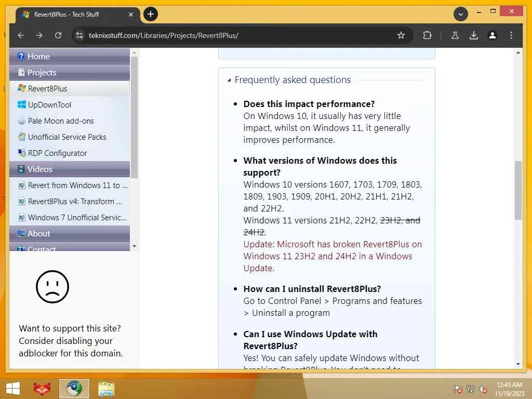Open a new browser tab

pyautogui.click(x=151, y=14)
